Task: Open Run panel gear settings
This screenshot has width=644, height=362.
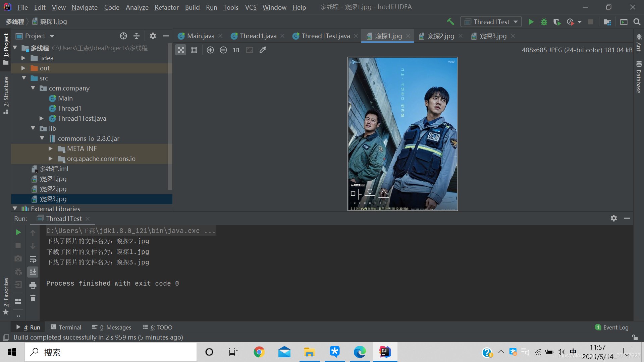Action: tap(614, 218)
